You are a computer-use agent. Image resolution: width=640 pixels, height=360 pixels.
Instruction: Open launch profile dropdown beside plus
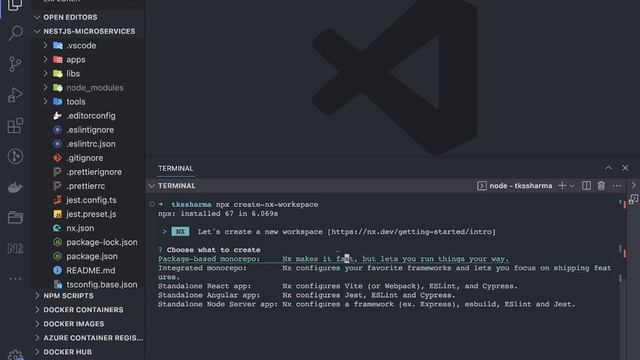point(572,186)
